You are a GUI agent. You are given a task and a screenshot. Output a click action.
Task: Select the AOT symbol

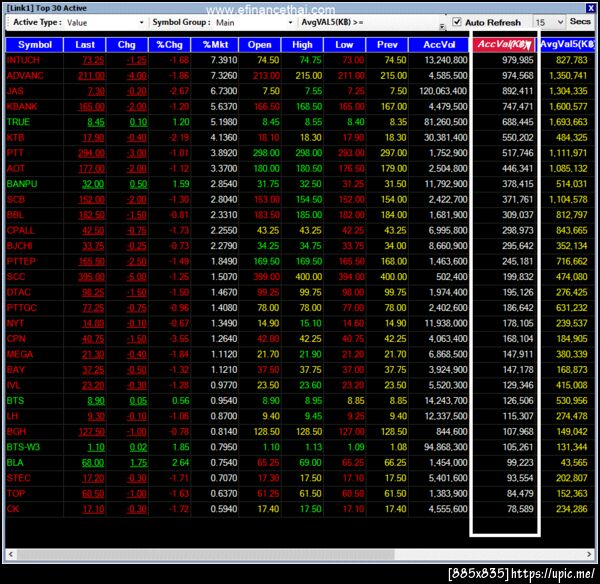point(16,168)
